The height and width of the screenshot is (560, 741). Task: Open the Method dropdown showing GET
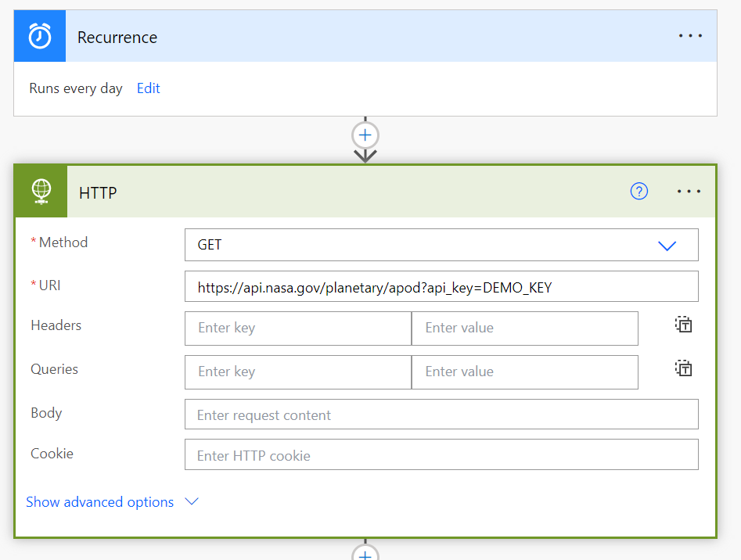[441, 245]
